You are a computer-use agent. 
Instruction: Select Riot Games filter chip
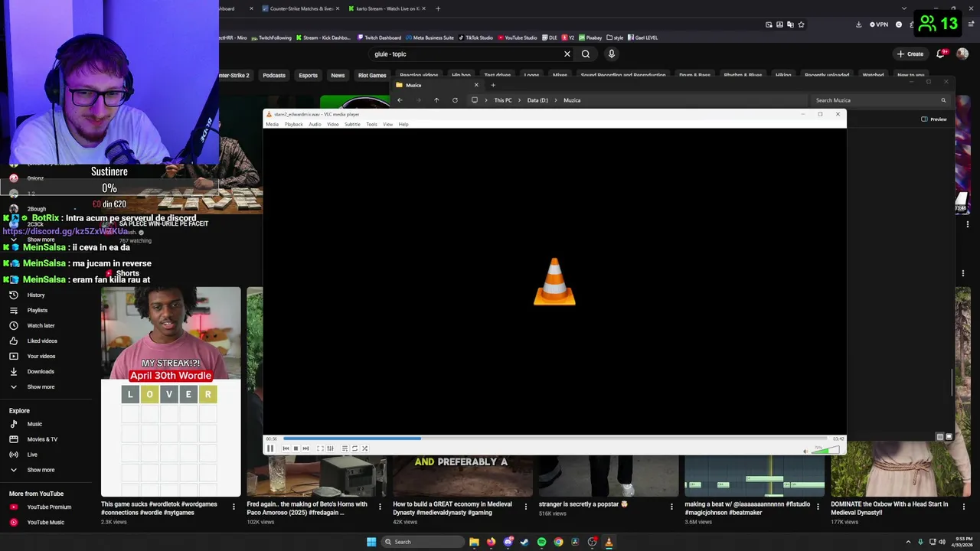(x=372, y=75)
